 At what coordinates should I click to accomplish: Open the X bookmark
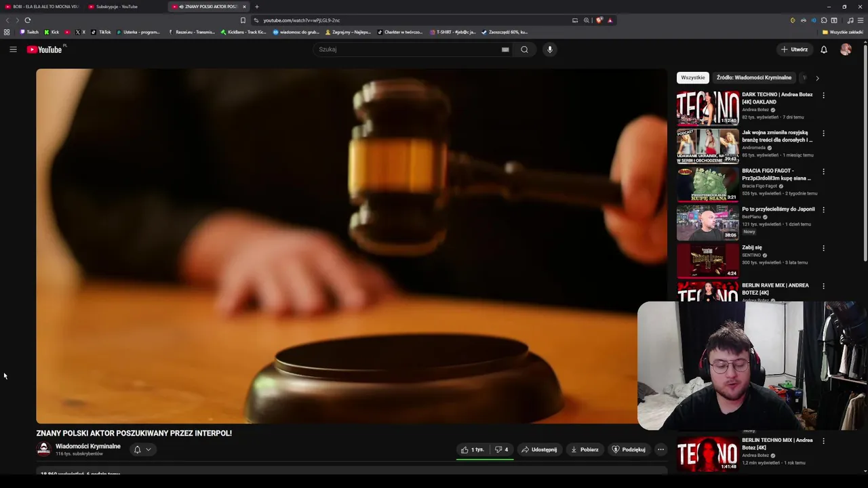81,32
